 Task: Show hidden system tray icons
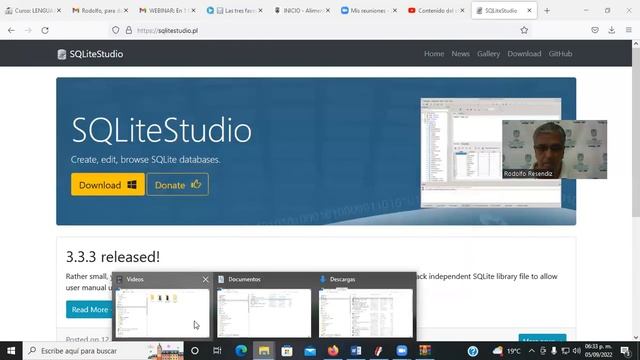pyautogui.click(x=531, y=351)
